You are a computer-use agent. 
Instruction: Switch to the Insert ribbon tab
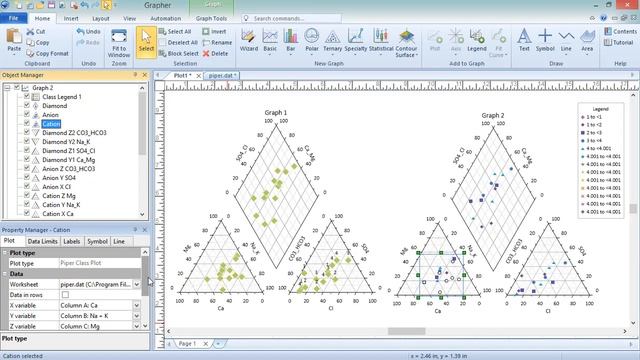click(x=71, y=18)
